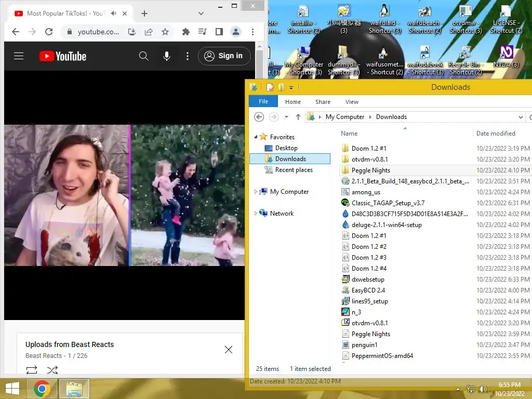Expand Network tree node
The height and width of the screenshot is (399, 532).
point(256,214)
